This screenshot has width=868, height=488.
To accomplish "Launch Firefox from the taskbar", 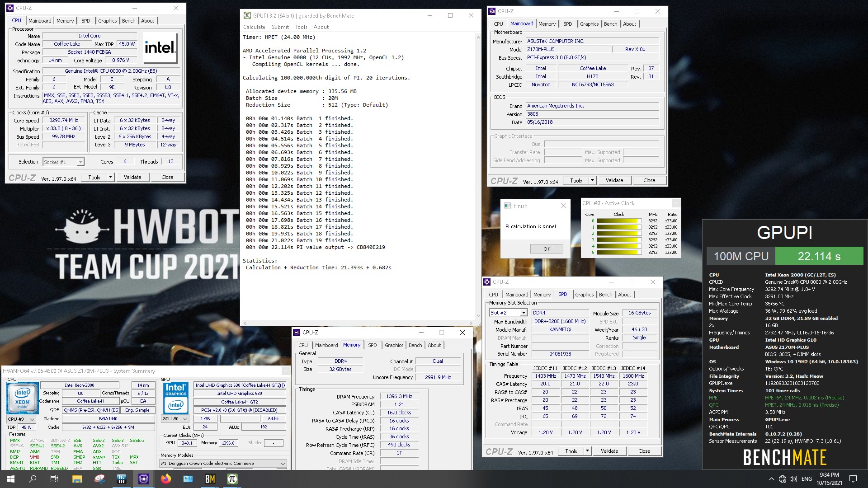I will (166, 479).
